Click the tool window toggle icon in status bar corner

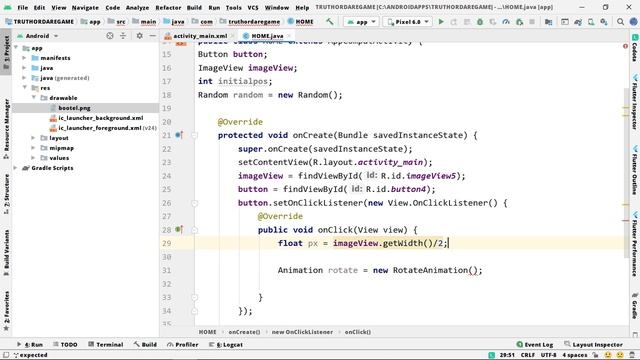pyautogui.click(x=6, y=355)
